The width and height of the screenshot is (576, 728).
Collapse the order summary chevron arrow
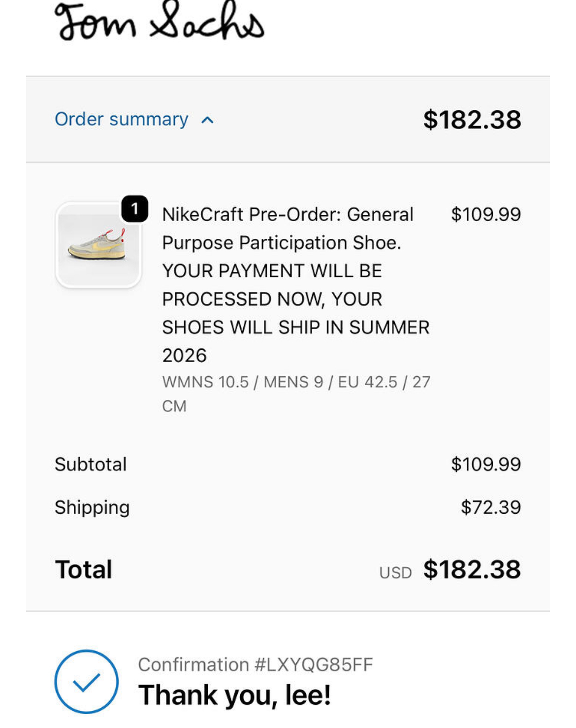208,120
